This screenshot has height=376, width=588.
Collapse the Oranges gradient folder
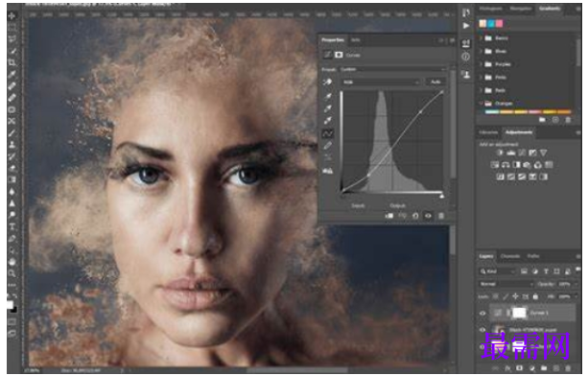pyautogui.click(x=482, y=103)
